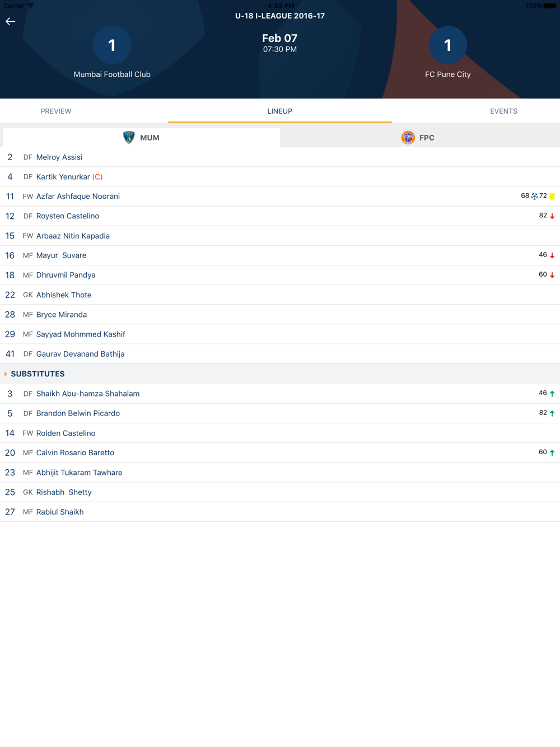
Task: Click substituted-off arrow for Roysten Castelino
Action: click(552, 216)
